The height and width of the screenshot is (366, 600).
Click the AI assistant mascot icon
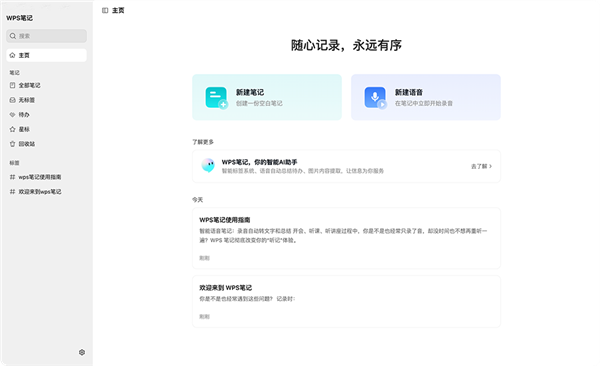(208, 165)
